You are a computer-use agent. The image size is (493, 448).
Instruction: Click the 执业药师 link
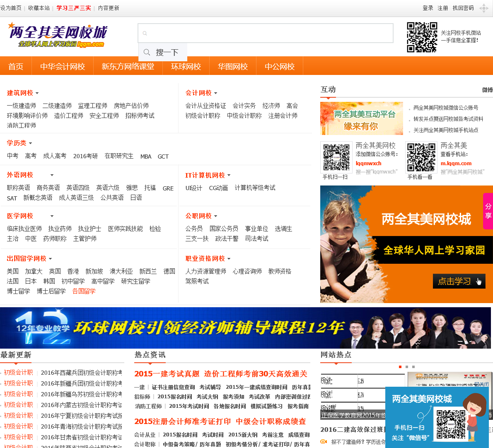(x=60, y=229)
